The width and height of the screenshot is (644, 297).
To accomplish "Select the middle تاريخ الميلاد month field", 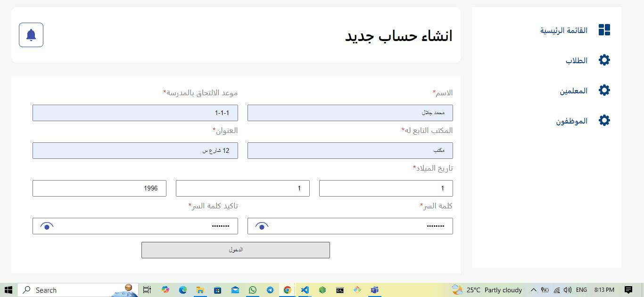I will click(243, 188).
